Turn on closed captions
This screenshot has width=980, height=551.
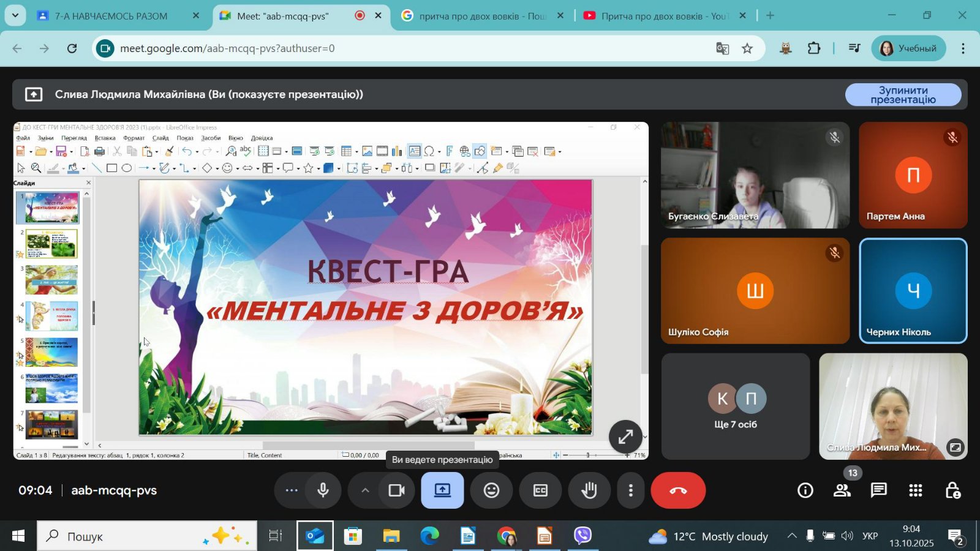(x=540, y=490)
